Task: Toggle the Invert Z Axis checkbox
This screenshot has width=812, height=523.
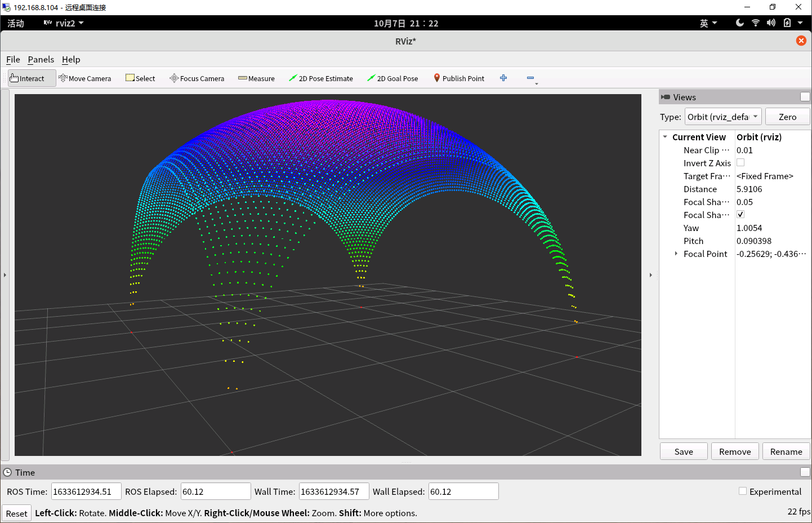Action: (x=740, y=163)
